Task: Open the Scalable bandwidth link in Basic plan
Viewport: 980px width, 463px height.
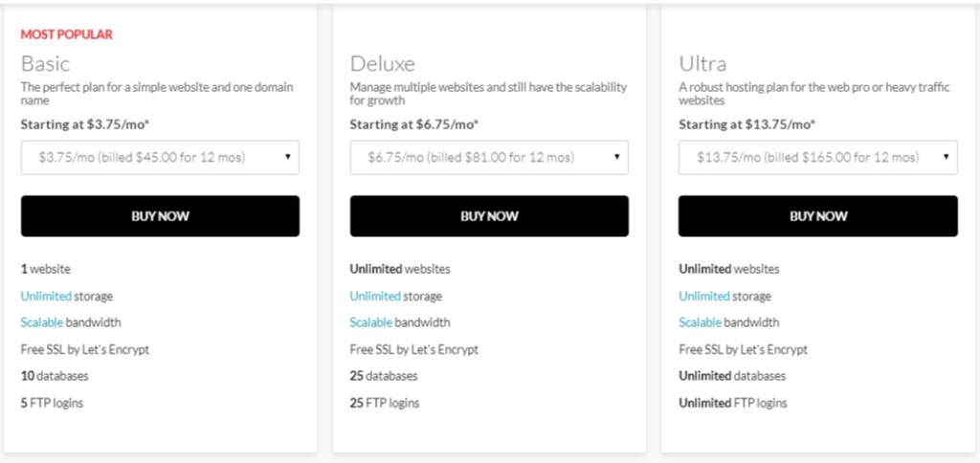Action: click(x=44, y=322)
